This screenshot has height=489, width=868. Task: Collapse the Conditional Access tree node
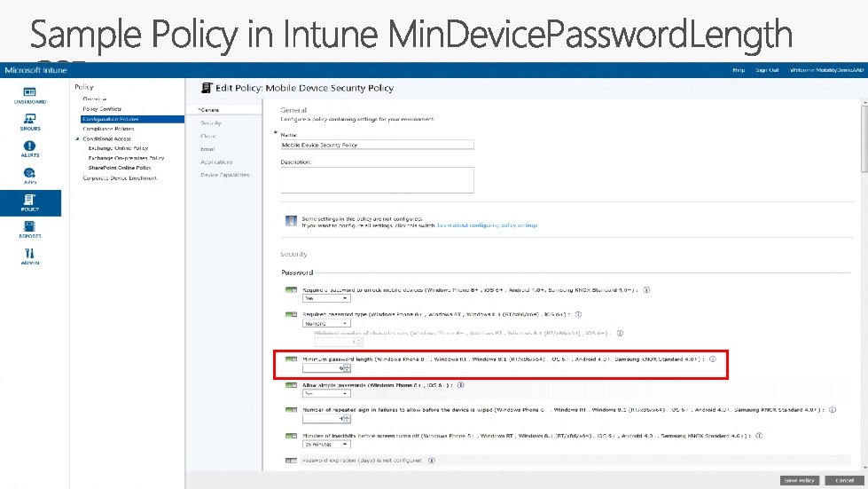[x=77, y=139]
